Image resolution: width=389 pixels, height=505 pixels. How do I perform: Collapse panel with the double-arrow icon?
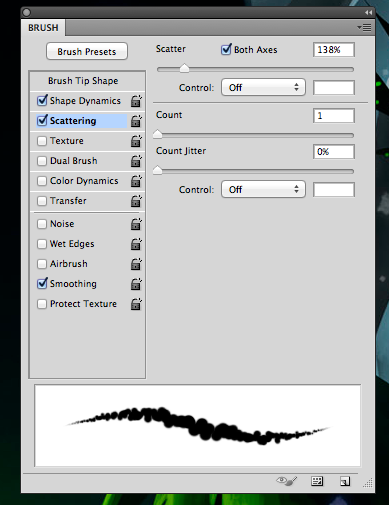368,12
